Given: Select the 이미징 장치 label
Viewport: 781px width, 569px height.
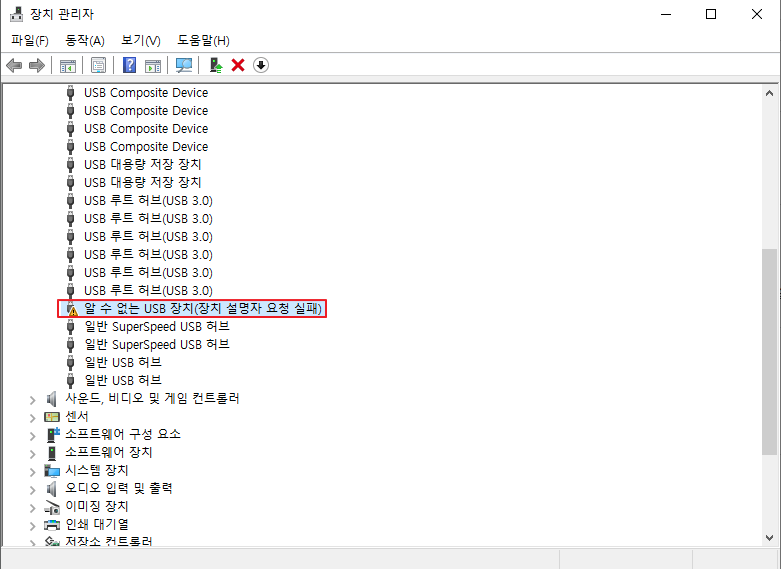Looking at the screenshot, I should (x=97, y=506).
